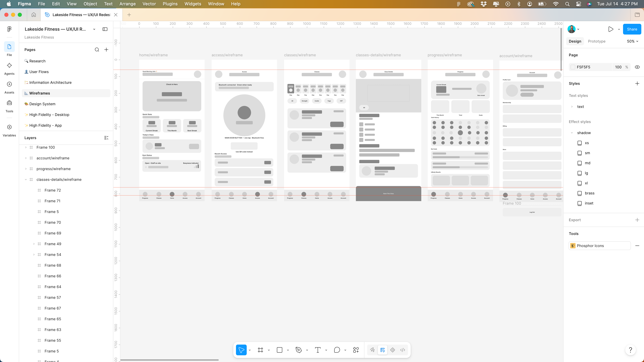This screenshot has height=362, width=644.
Task: Select the Pen tool
Action: pos(299,350)
